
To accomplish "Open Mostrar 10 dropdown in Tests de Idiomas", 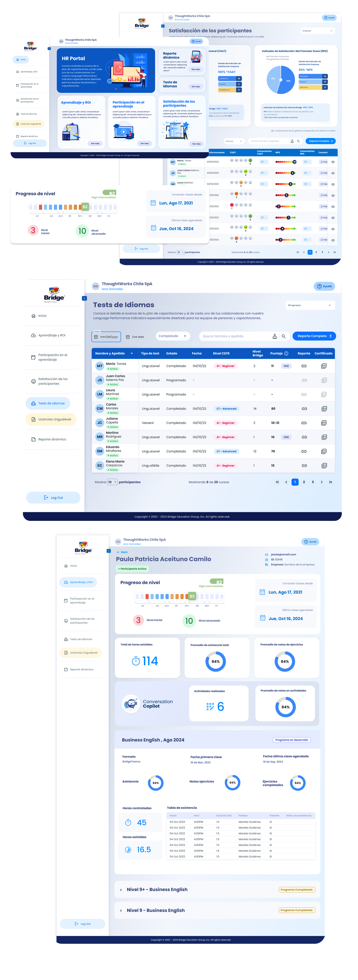I will click(112, 482).
